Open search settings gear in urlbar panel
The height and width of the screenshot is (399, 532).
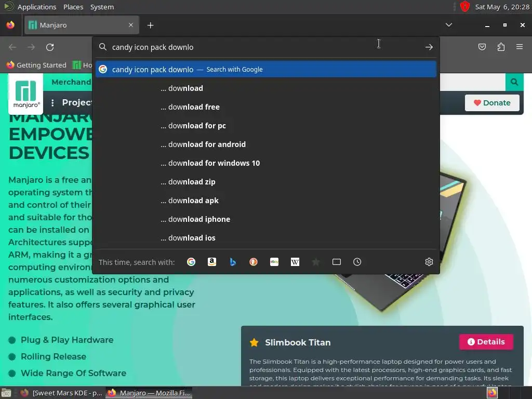pyautogui.click(x=429, y=262)
